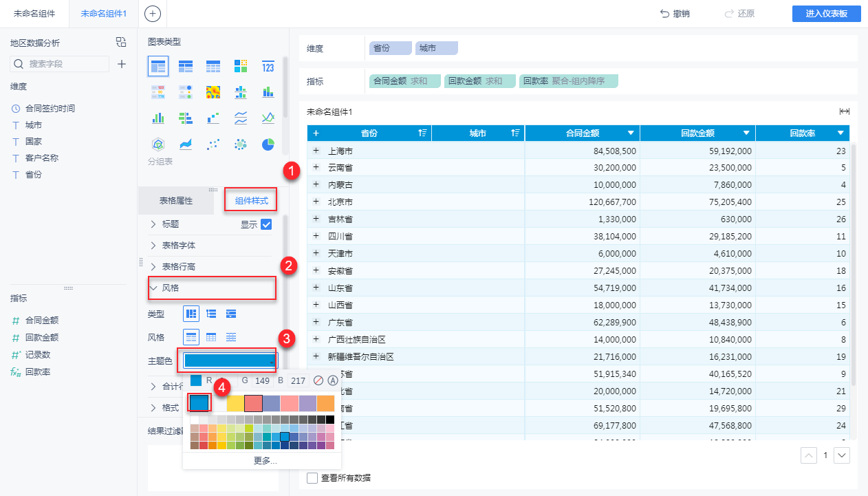Image resolution: width=868 pixels, height=496 pixels.
Task: Select the cross table chart type icon
Action: 186,67
